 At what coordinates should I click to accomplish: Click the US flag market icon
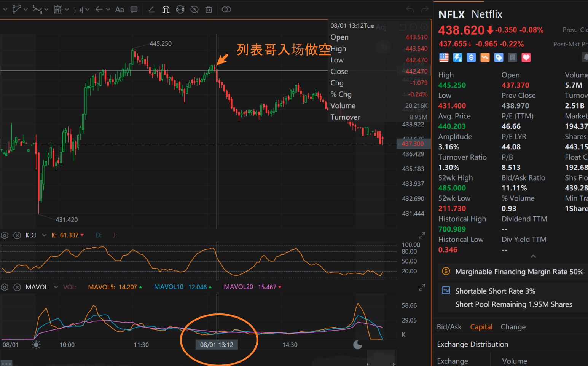pyautogui.click(x=444, y=58)
